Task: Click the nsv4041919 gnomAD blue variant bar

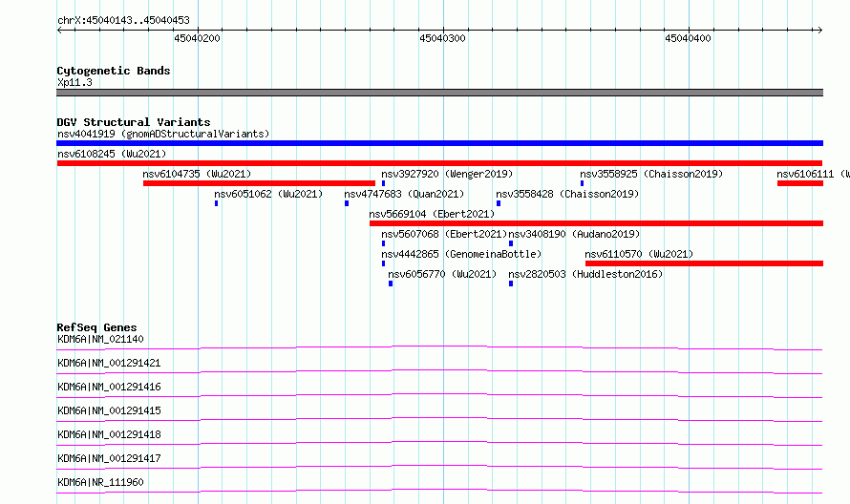Action: [x=439, y=143]
